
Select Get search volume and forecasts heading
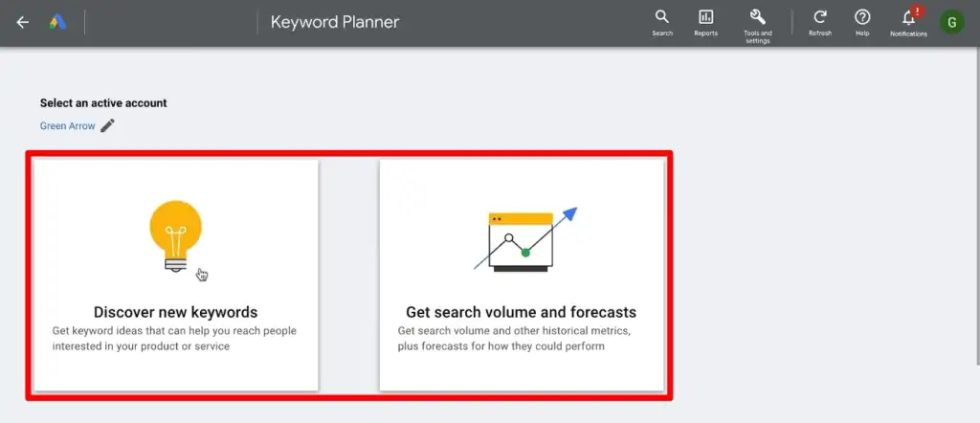522,312
